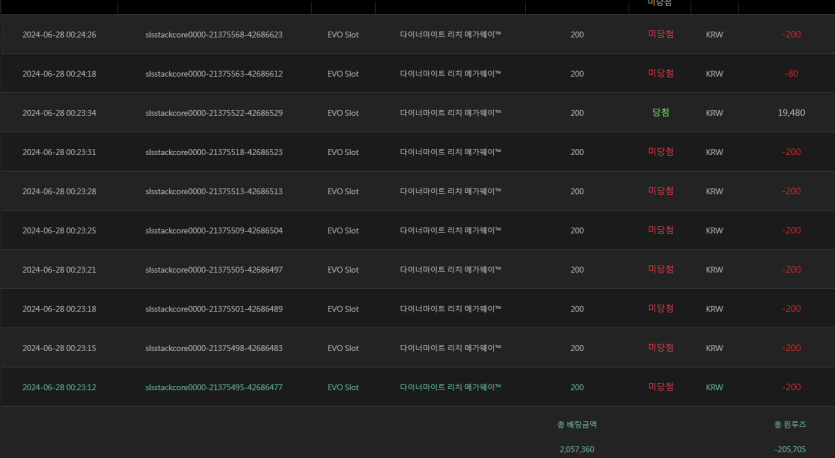Screen dimensions: 835x458
Task: Click timestamp 2024-06-28 00:23:25
Action: [59, 231]
